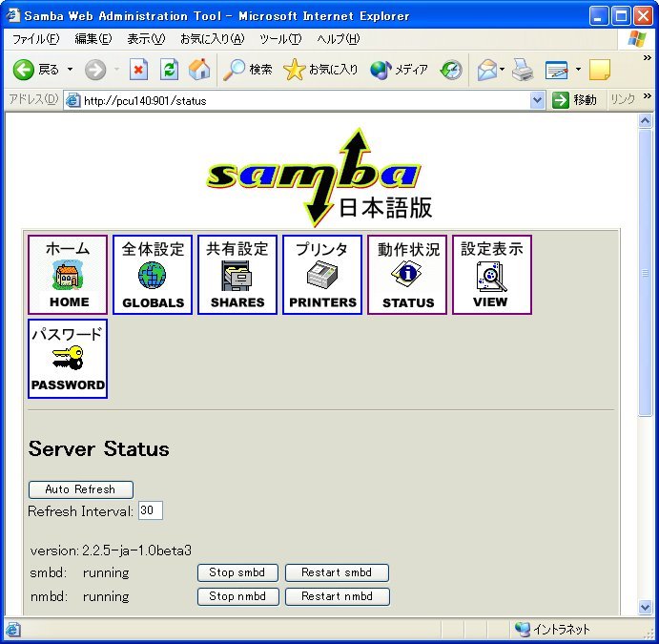Click the IE window title bar icon
Image resolution: width=659 pixels, height=644 pixels.
13,15
